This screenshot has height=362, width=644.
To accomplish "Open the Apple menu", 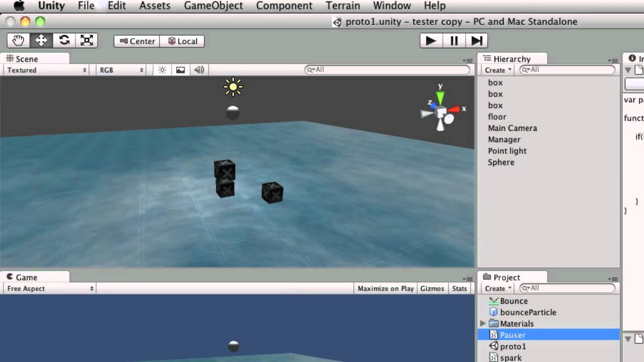I will pyautogui.click(x=19, y=6).
